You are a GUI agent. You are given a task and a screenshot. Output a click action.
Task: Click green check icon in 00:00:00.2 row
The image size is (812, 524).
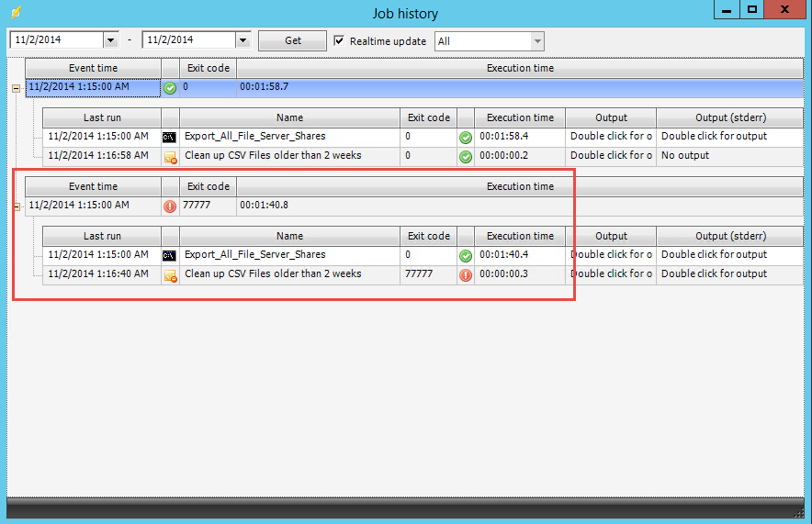tap(466, 157)
